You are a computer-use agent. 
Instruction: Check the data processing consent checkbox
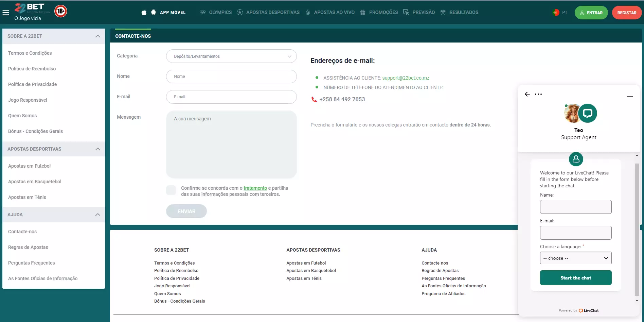click(171, 190)
